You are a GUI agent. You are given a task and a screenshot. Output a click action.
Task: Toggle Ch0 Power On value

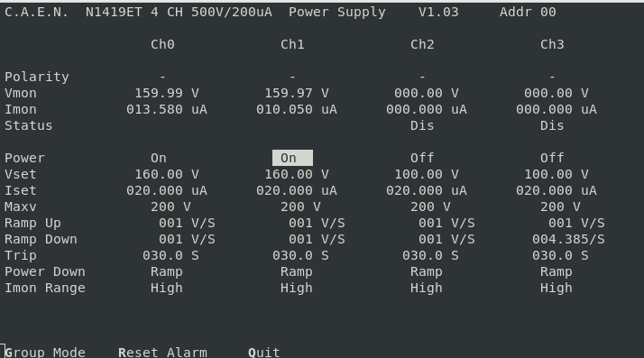159,158
